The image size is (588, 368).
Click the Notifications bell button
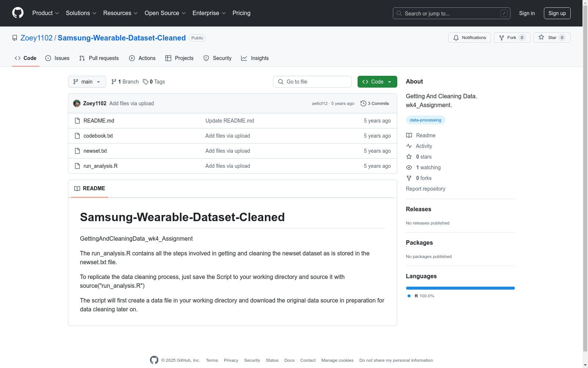tap(470, 38)
